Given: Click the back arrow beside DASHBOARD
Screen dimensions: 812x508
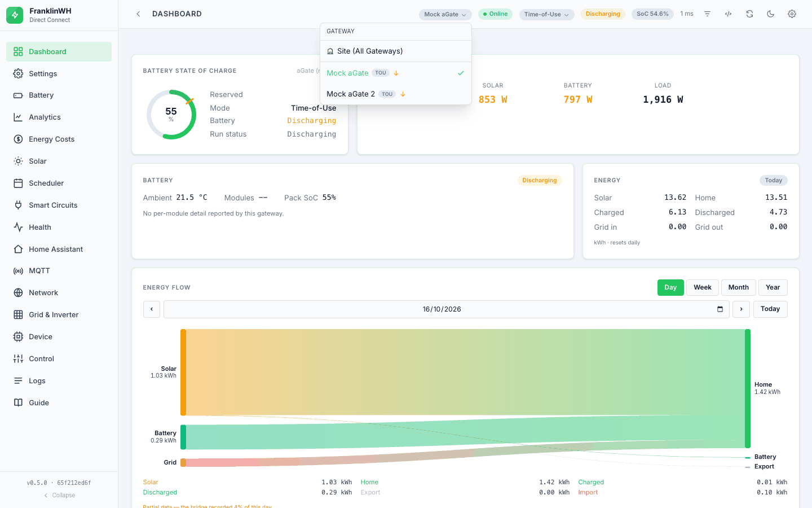Looking at the screenshot, I should coord(138,14).
